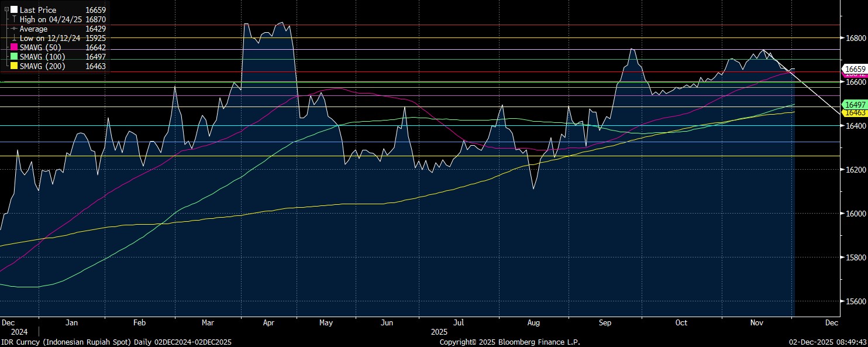Click the SMAVG (200) legend label

(42, 66)
